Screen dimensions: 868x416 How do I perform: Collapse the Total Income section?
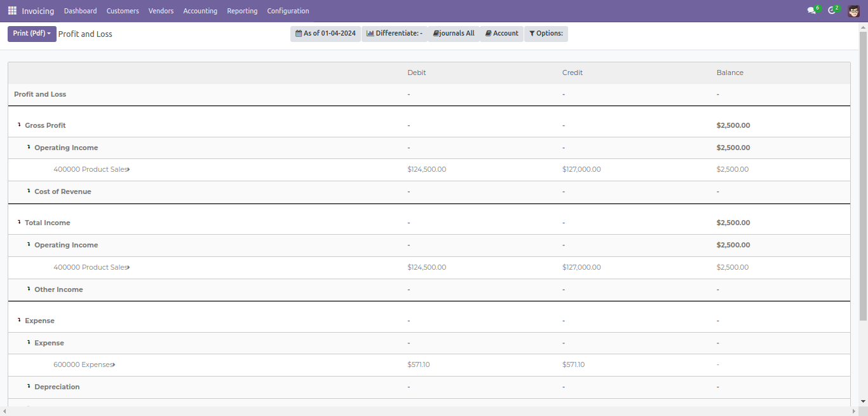click(x=19, y=223)
